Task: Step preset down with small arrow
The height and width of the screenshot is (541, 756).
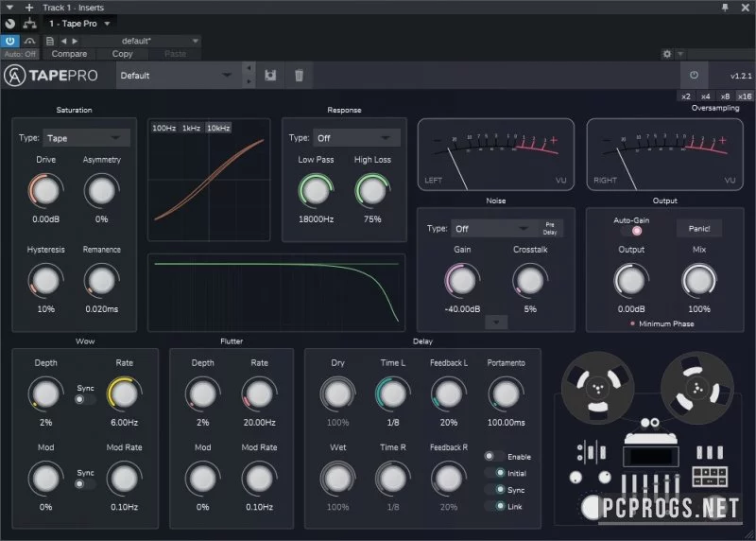Action: [x=249, y=81]
